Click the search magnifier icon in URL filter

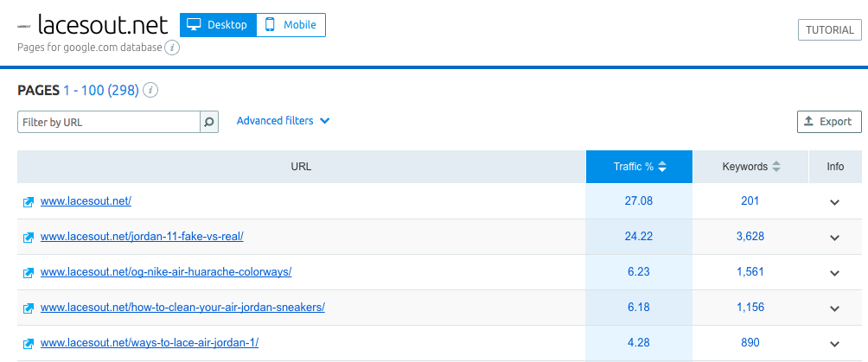tap(209, 123)
